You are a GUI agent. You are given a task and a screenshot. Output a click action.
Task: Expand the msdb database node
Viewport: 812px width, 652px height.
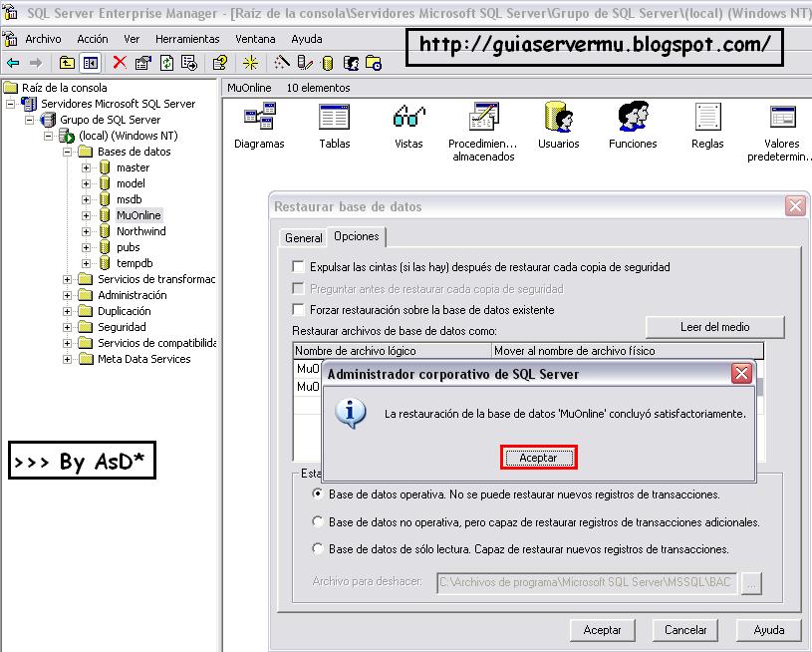click(x=87, y=199)
